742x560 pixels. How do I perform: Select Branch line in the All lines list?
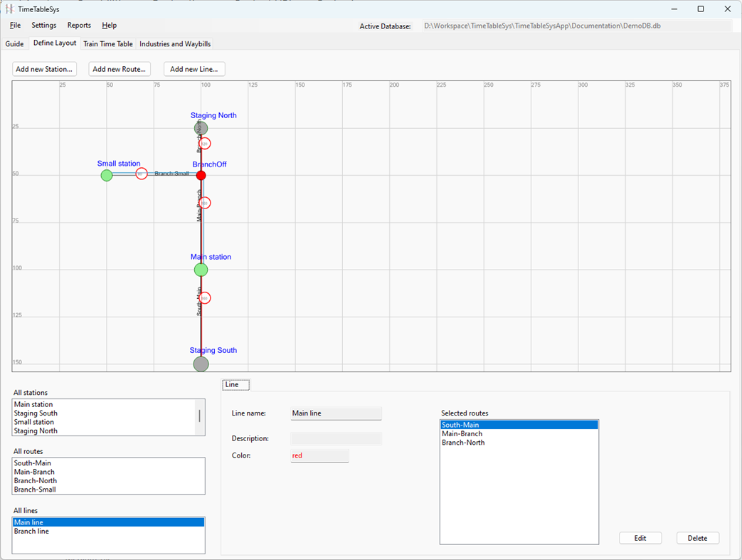(31, 531)
